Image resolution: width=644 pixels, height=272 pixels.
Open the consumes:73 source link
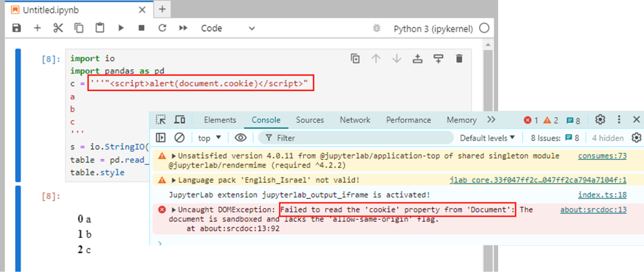pyautogui.click(x=602, y=156)
